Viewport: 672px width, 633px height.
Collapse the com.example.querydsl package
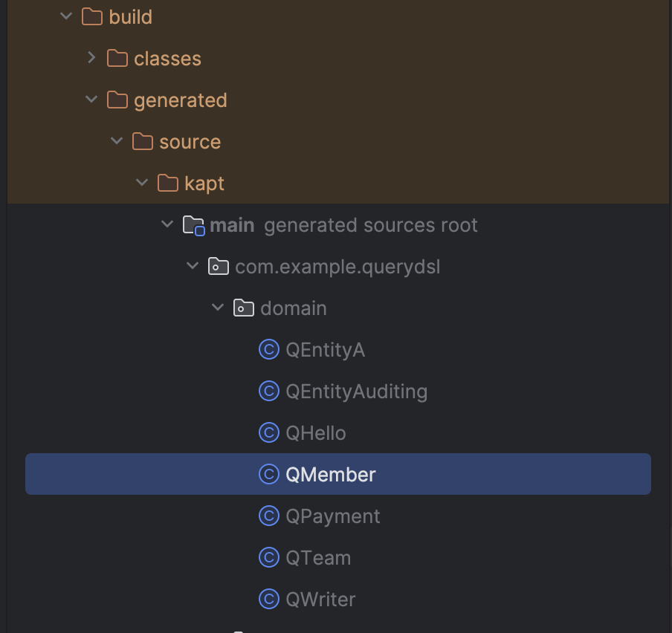[193, 266]
